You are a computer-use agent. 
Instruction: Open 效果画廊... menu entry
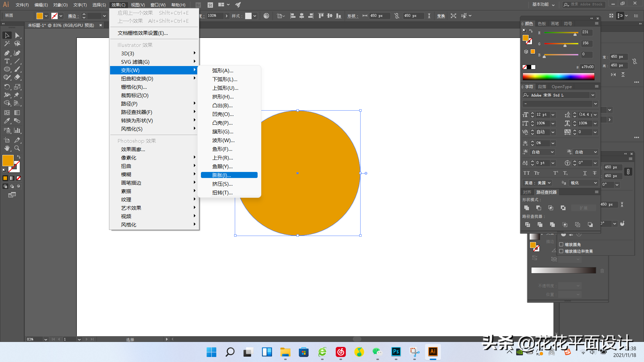154,149
